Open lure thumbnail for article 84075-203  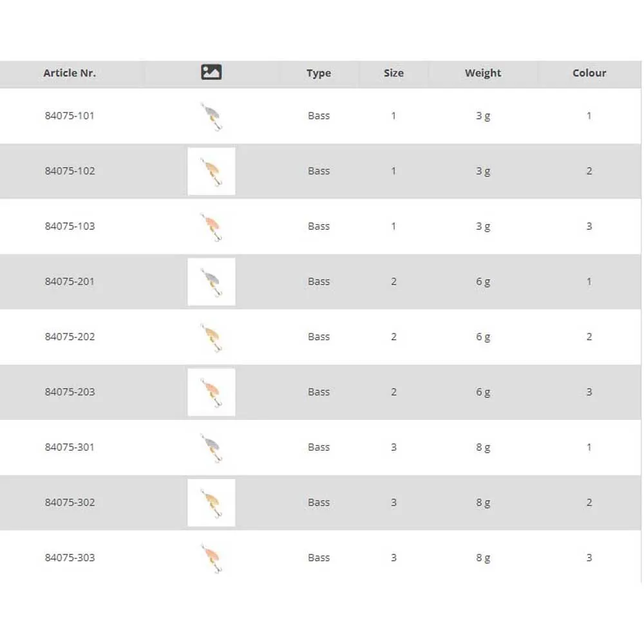coord(211,392)
